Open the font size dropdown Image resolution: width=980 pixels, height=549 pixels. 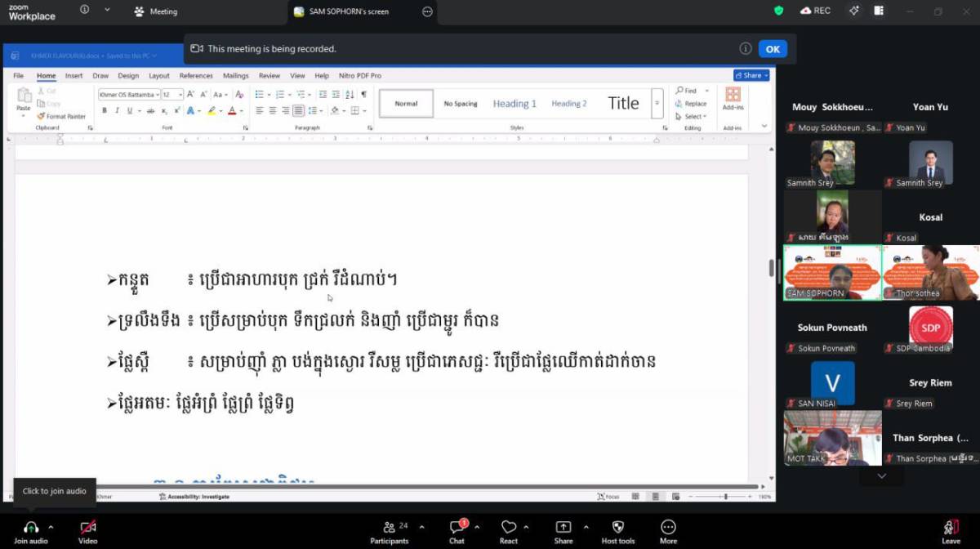pos(180,95)
